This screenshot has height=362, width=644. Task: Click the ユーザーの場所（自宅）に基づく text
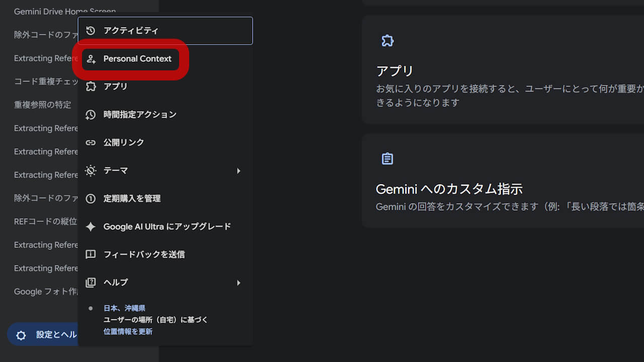click(x=155, y=320)
